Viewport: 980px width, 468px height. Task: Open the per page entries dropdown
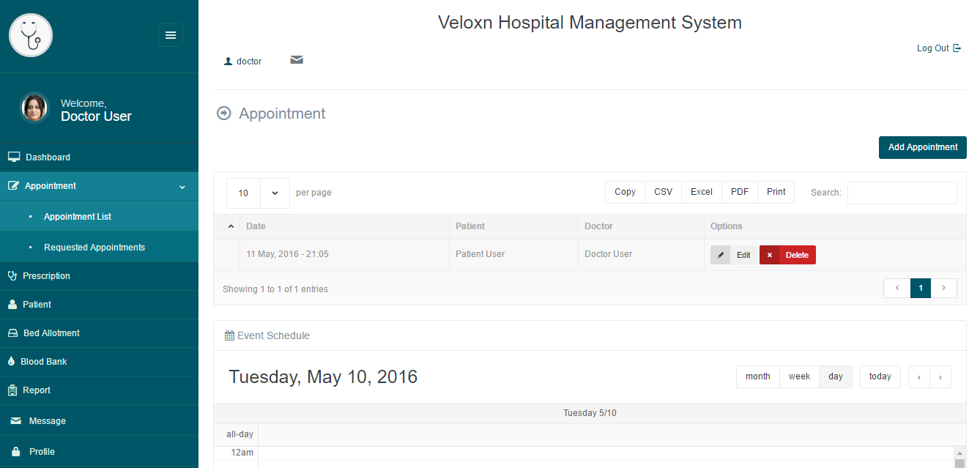tap(258, 193)
